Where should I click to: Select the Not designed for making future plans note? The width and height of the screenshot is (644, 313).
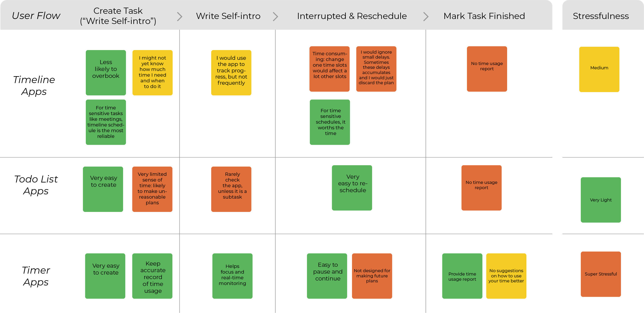[x=372, y=276]
